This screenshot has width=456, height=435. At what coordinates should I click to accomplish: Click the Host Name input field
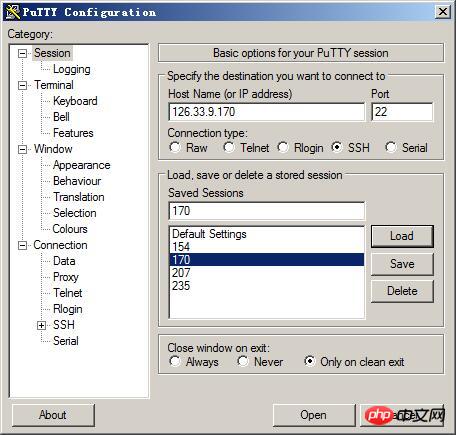[267, 112]
